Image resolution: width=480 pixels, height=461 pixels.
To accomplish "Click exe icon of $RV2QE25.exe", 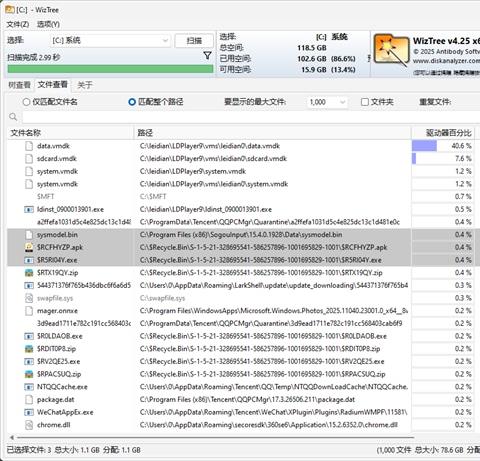I will coord(29,361).
